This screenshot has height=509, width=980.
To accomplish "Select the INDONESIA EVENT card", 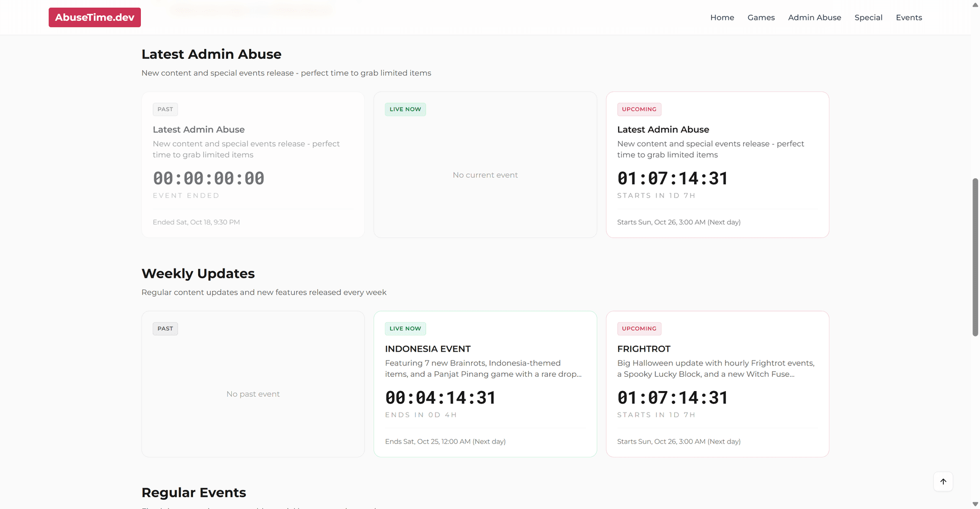I will [x=485, y=383].
